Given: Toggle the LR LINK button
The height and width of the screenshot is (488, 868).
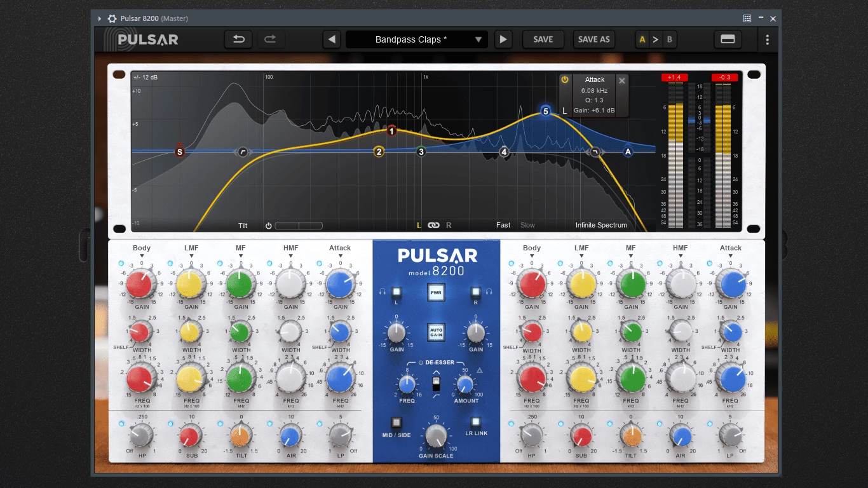Looking at the screenshot, I should [x=475, y=422].
